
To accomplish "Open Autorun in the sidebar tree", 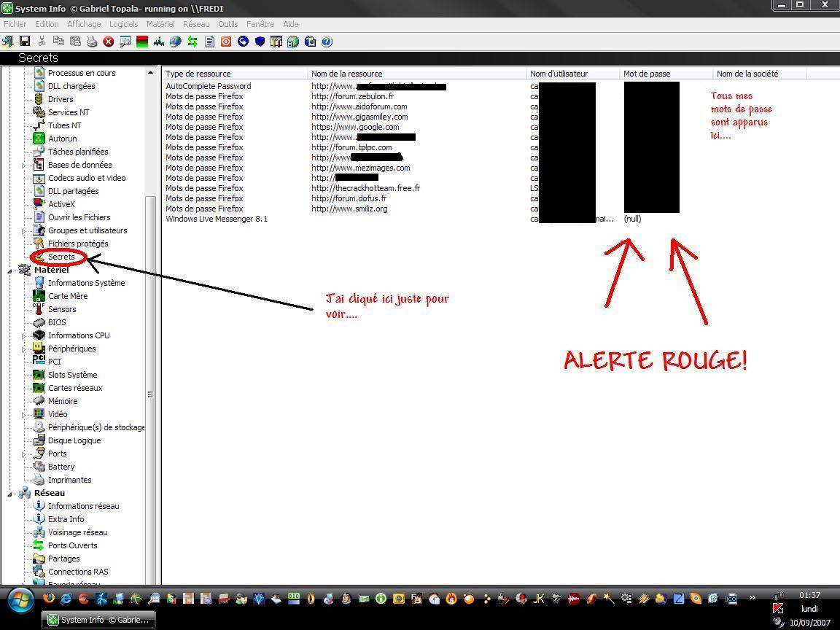I will [62, 139].
